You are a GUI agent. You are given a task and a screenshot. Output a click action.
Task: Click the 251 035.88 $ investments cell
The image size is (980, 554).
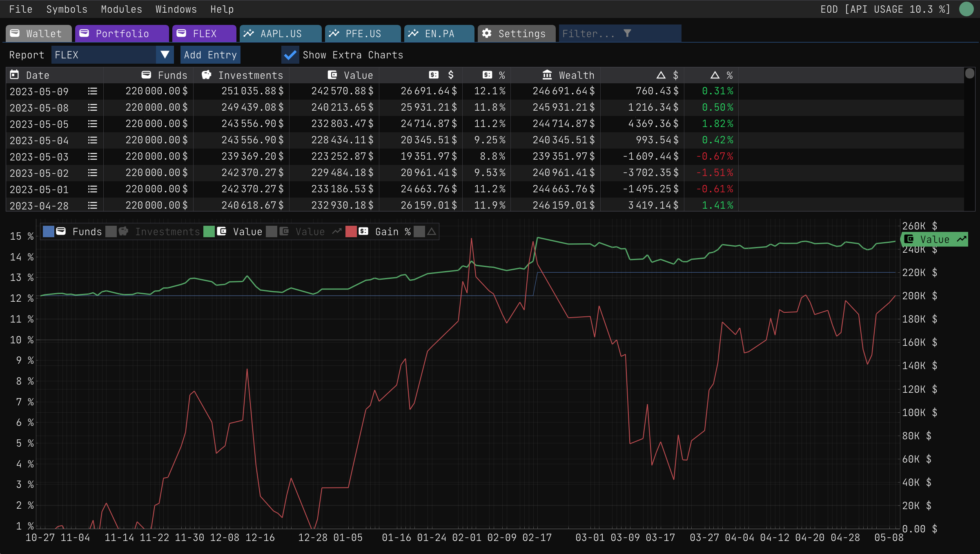point(252,91)
